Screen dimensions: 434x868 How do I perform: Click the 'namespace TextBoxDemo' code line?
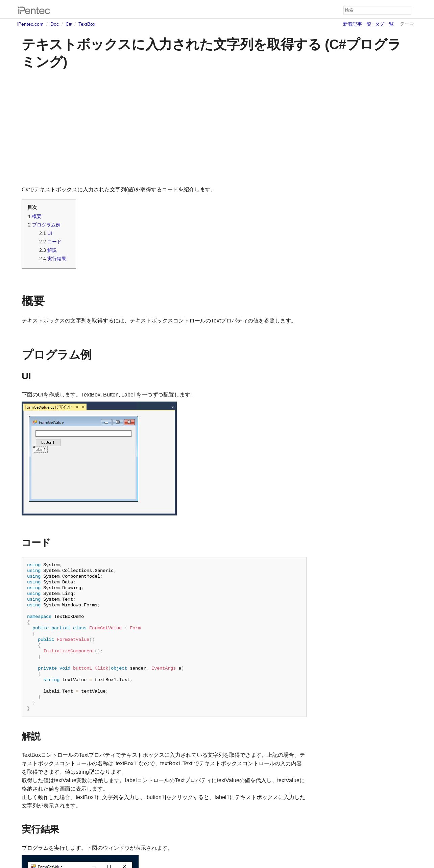tap(55, 617)
